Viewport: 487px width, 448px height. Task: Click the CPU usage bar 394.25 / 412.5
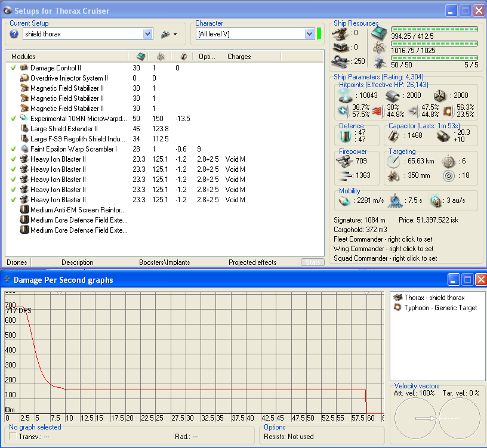tap(434, 29)
